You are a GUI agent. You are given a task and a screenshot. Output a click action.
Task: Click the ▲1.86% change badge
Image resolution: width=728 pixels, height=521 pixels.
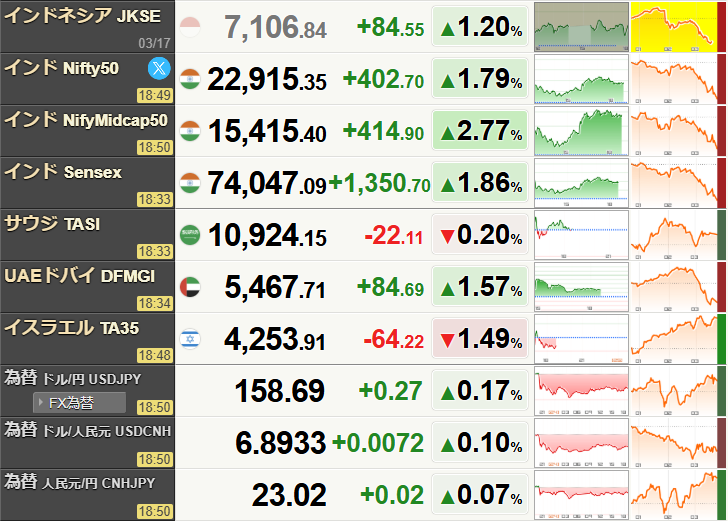point(480,183)
